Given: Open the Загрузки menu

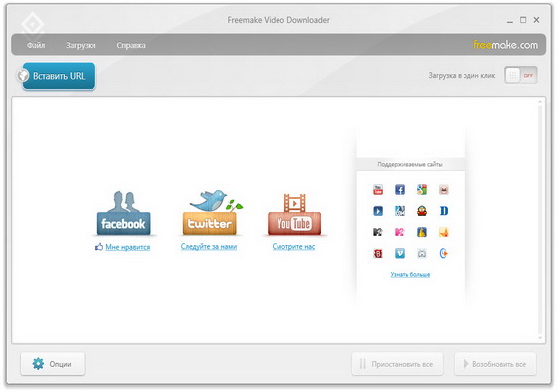Looking at the screenshot, I should (x=81, y=45).
